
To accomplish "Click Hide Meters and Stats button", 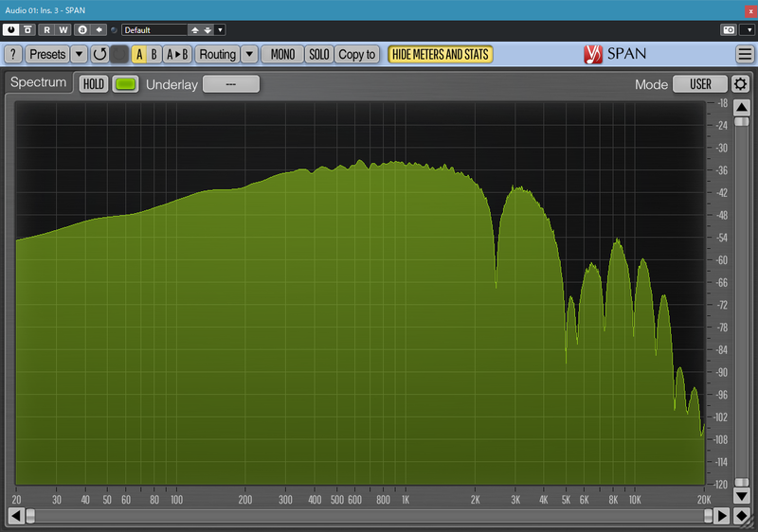I will [440, 54].
